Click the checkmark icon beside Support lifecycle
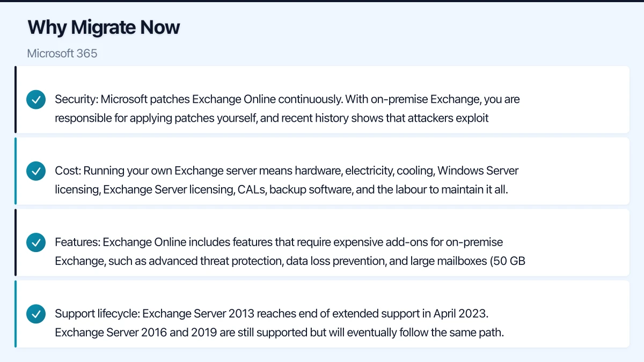The height and width of the screenshot is (362, 644). pyautogui.click(x=36, y=314)
